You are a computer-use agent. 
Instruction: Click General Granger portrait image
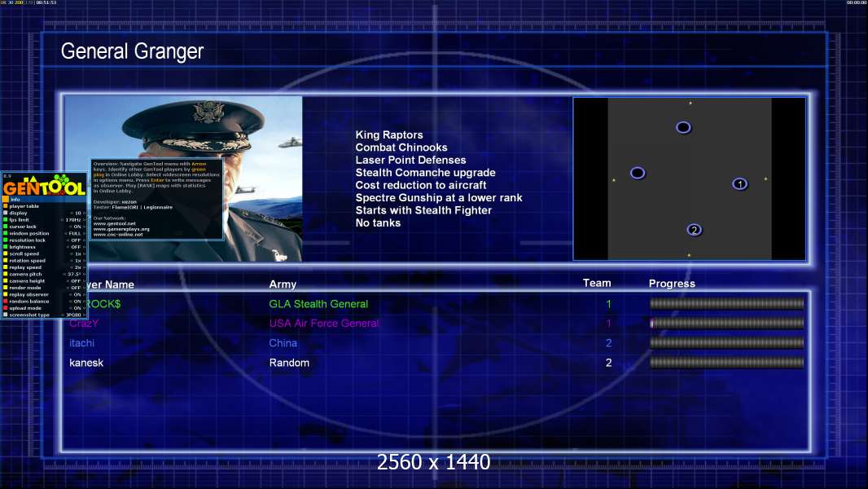[x=184, y=178]
